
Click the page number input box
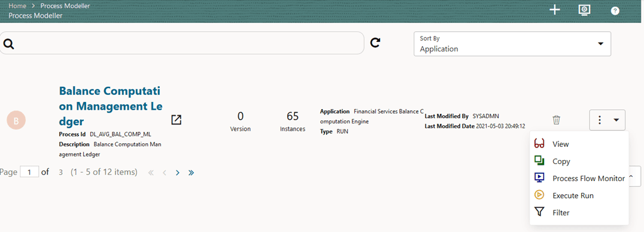tap(29, 172)
